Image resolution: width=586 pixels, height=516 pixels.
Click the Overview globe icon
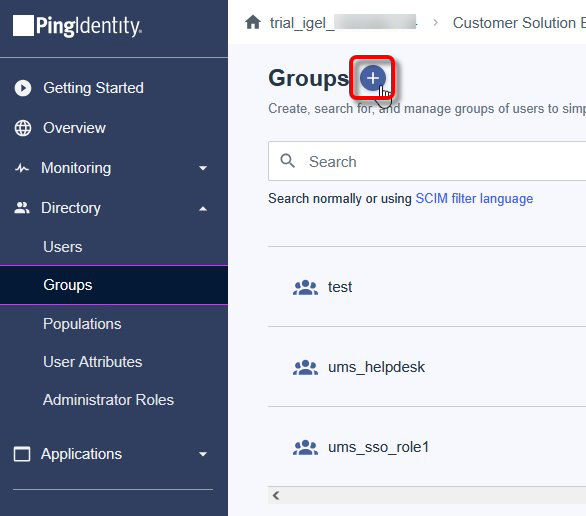click(23, 128)
